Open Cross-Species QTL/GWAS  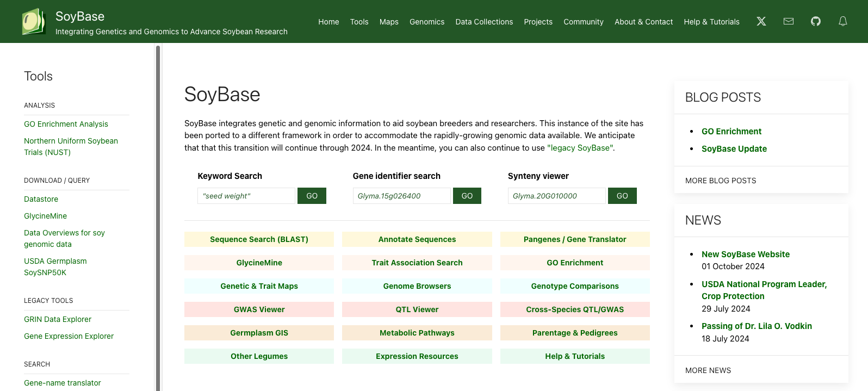click(575, 309)
